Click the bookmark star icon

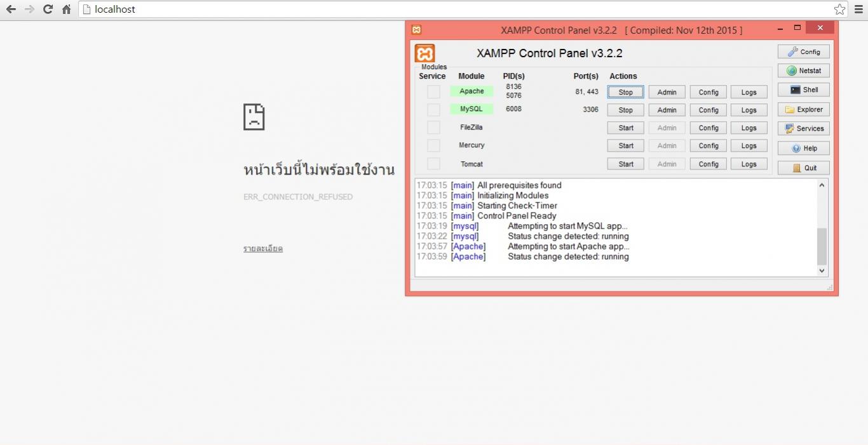point(839,10)
